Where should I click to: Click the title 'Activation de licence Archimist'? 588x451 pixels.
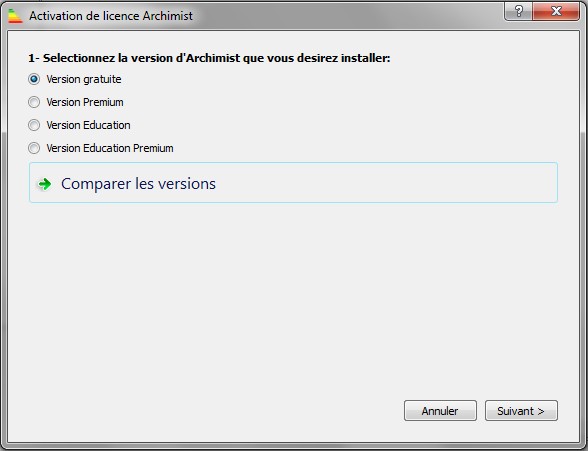(111, 16)
